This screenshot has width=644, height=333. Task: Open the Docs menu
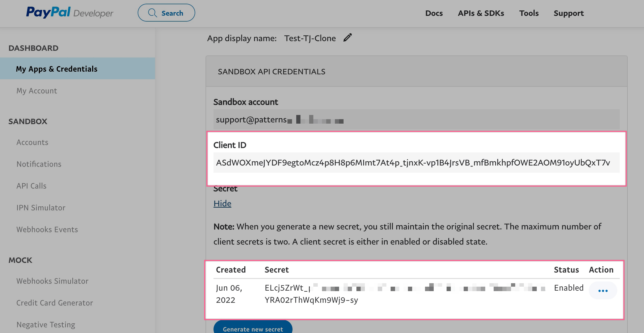[434, 13]
